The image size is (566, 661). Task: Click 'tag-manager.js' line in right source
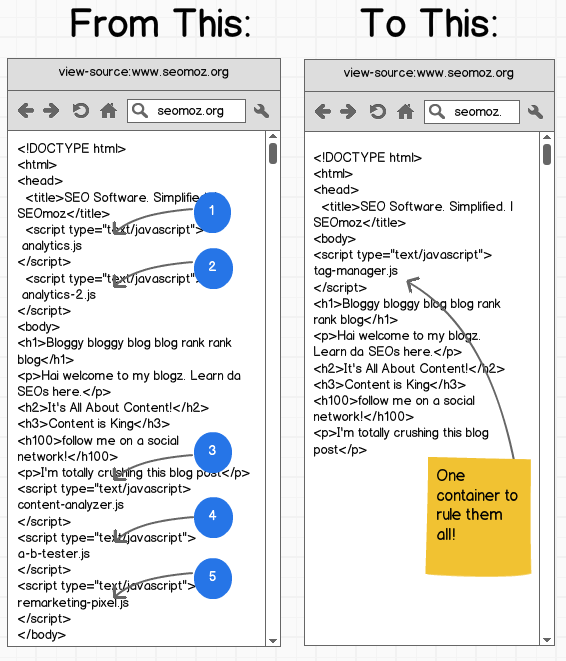click(x=356, y=271)
